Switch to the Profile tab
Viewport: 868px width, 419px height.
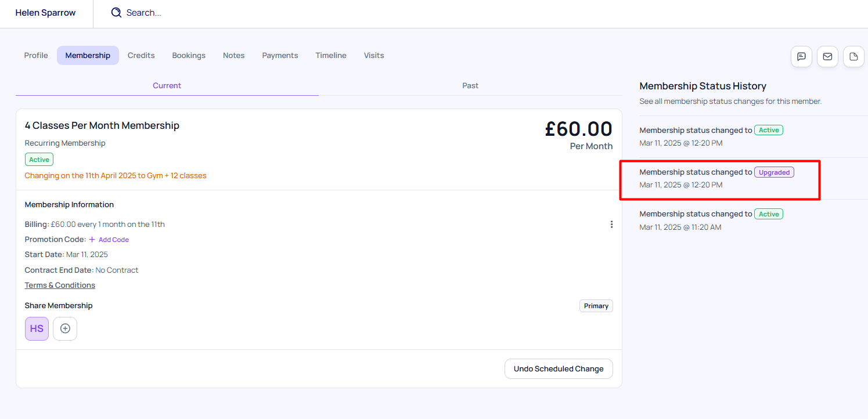click(x=36, y=55)
